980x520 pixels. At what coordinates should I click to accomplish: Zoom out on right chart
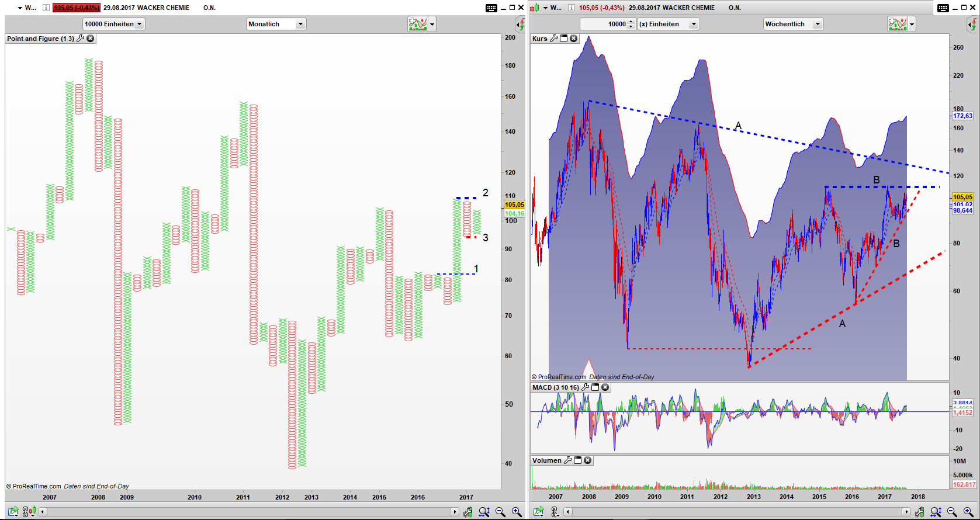click(x=952, y=512)
